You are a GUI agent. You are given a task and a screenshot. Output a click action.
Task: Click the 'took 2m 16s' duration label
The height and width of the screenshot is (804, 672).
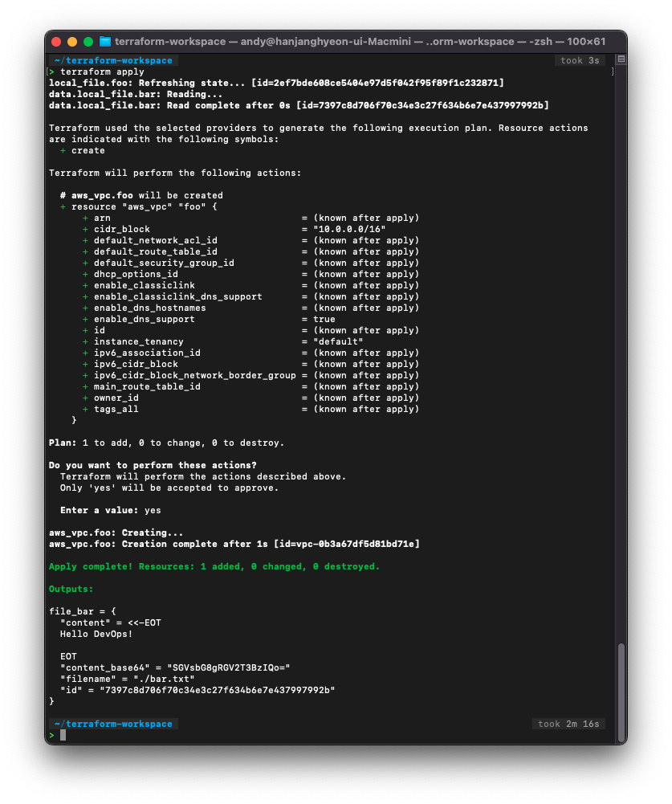point(568,724)
